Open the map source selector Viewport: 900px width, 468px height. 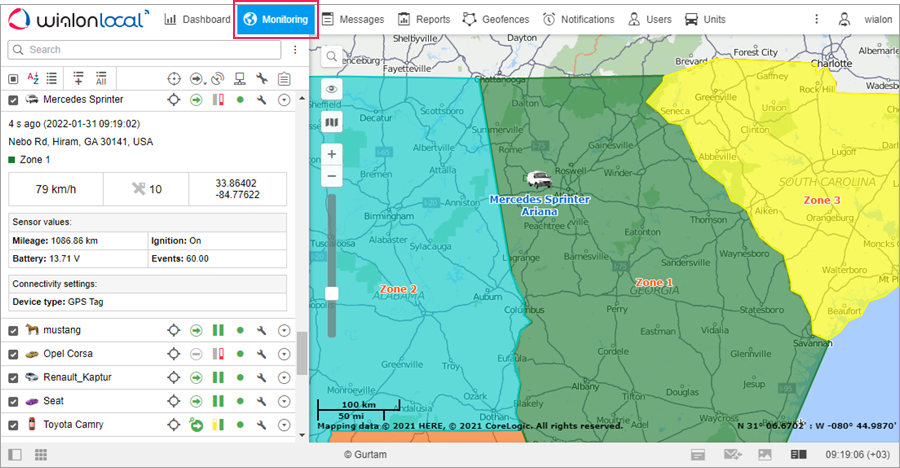(332, 122)
